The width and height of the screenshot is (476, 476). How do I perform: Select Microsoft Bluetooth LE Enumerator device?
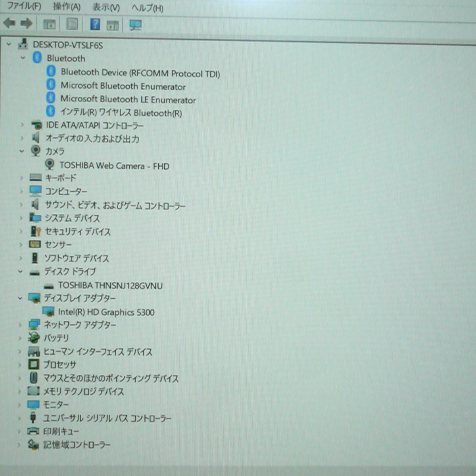[128, 99]
